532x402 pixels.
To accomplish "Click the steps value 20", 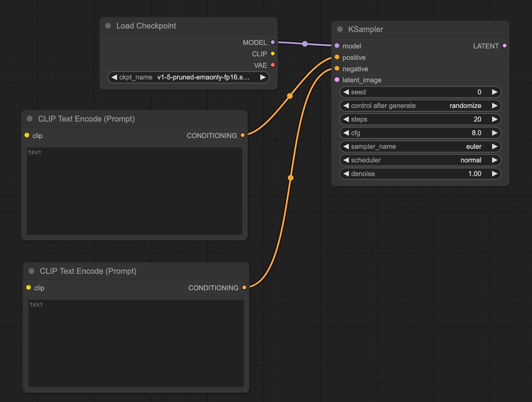I will 477,119.
